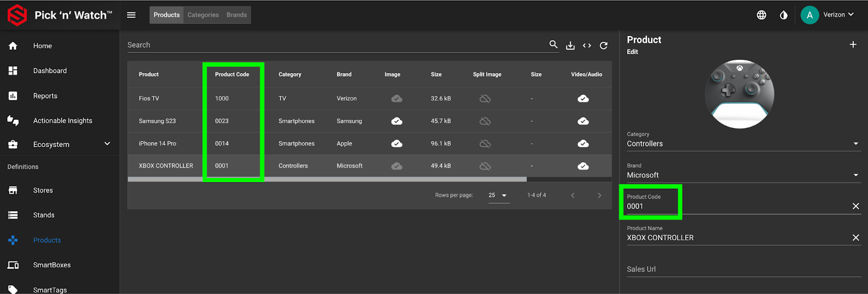Click the controller product thumbnail
Image resolution: width=868 pixels, height=294 pixels.
click(739, 94)
